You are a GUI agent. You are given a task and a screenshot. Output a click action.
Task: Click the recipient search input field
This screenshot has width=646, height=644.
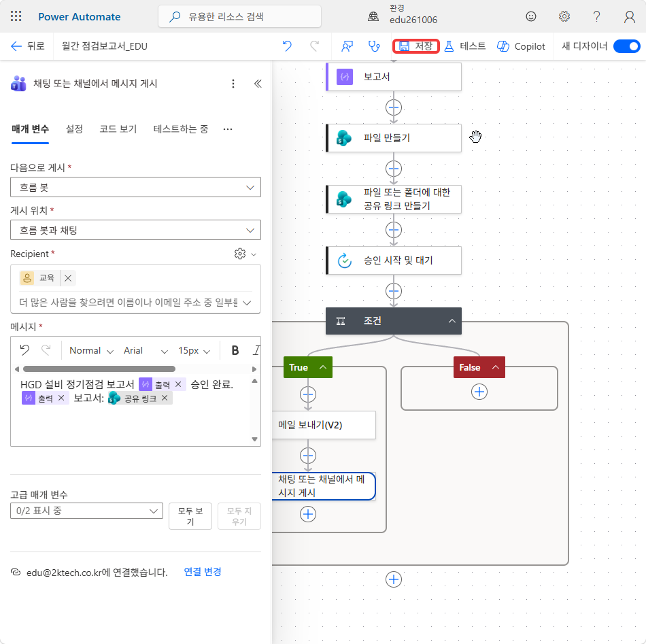(x=129, y=303)
